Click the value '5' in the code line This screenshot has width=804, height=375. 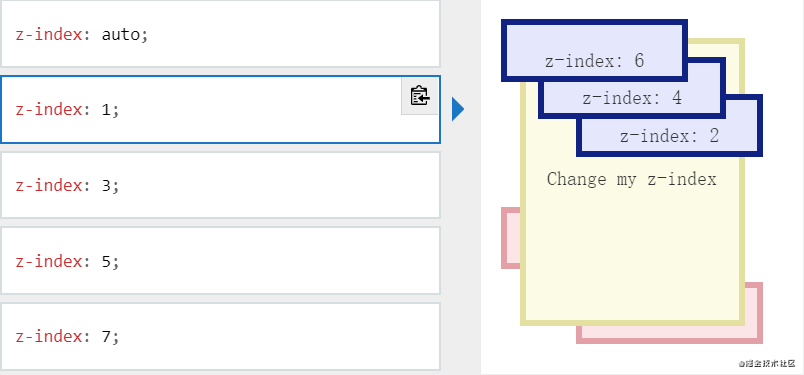pyautogui.click(x=106, y=262)
